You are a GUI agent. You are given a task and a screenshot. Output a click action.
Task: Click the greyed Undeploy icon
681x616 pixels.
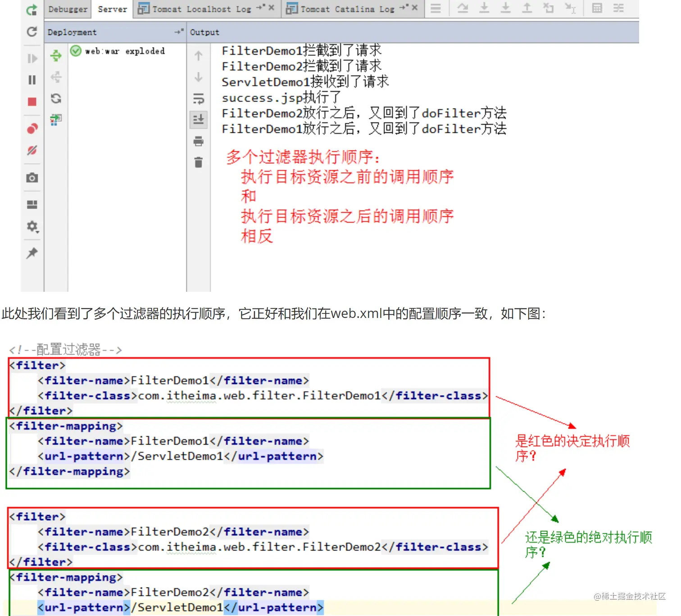56,77
